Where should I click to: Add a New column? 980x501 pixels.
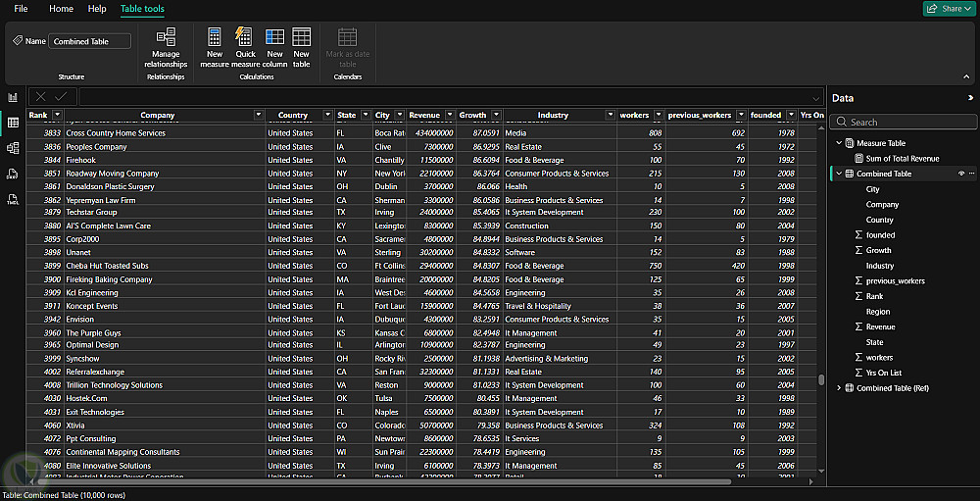[x=274, y=46]
